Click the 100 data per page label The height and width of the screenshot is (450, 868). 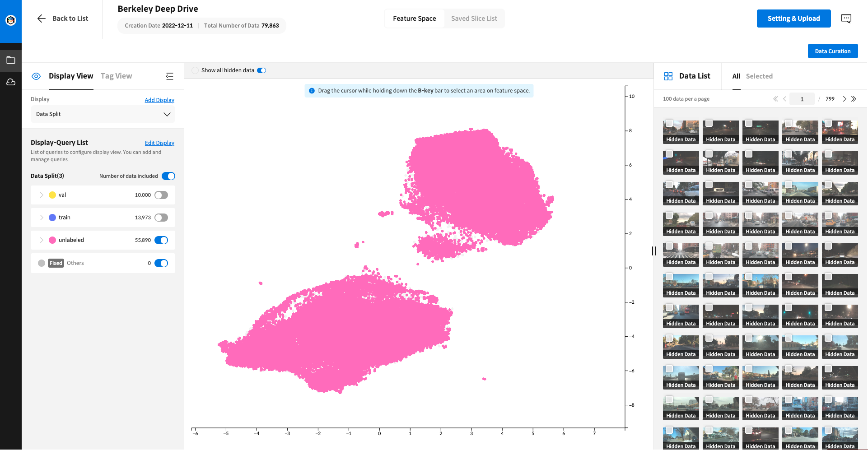click(686, 99)
